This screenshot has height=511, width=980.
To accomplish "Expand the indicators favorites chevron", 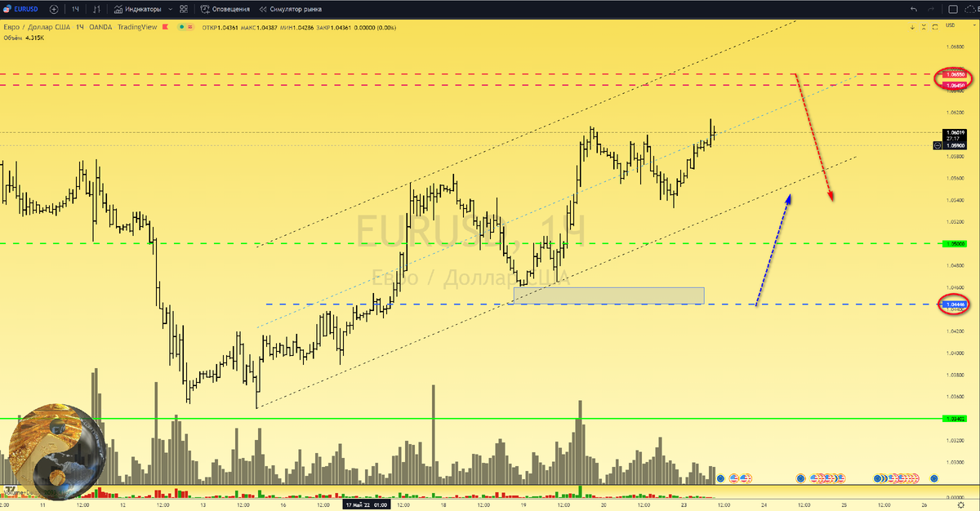I will (x=171, y=9).
